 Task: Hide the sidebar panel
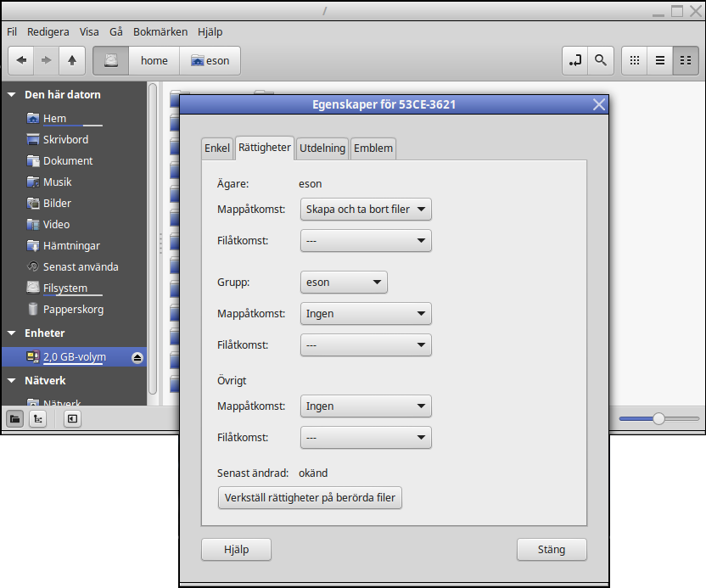[72, 419]
